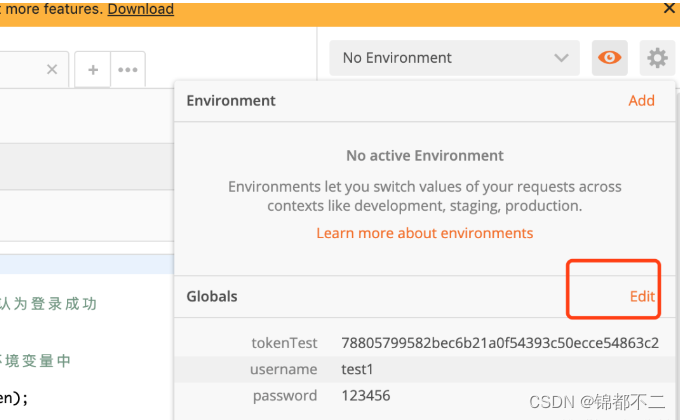Click the password value 123456
680x420 pixels.
pyautogui.click(x=364, y=395)
